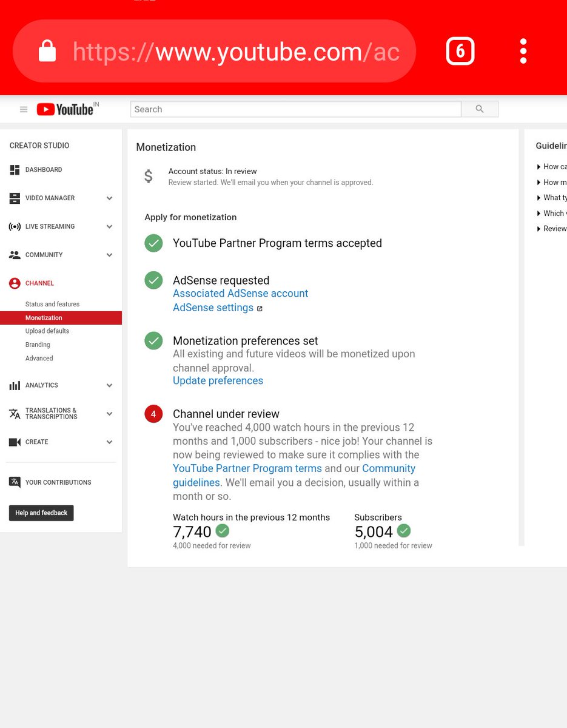
Task: Expand the Analytics section chevron
Action: pos(109,385)
